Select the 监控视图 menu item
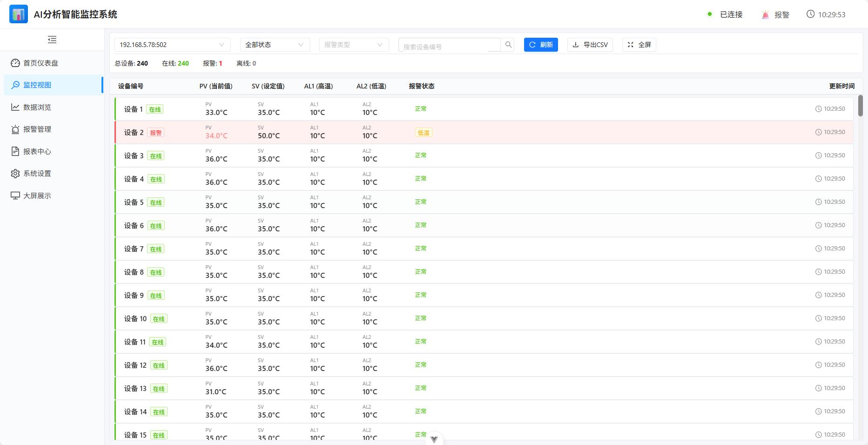 [x=54, y=85]
